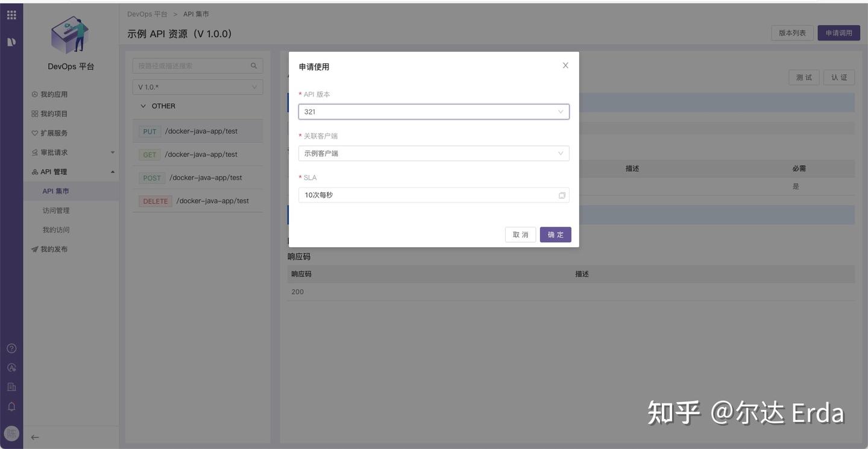
Task: Select the PUT /docker-java-app/test endpoint
Action: [x=198, y=131]
